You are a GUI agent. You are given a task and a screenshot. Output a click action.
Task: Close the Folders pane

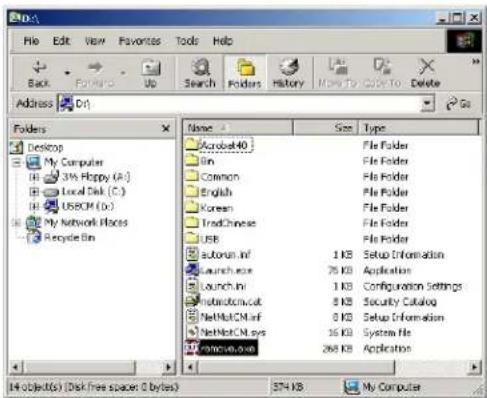166,128
